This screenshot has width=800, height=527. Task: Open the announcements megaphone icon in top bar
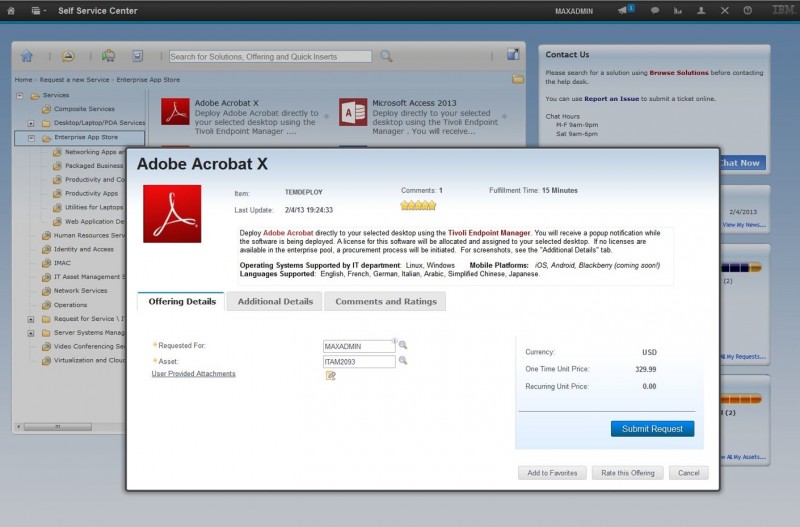coord(624,10)
